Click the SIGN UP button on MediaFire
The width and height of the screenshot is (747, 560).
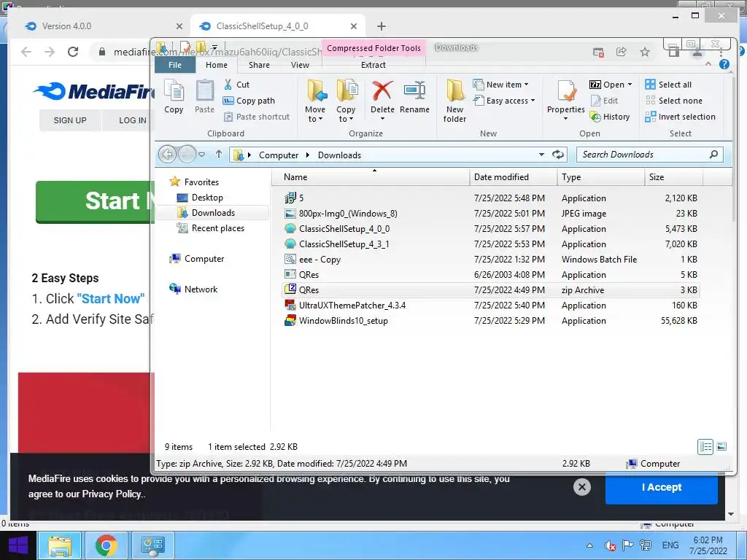pos(70,120)
